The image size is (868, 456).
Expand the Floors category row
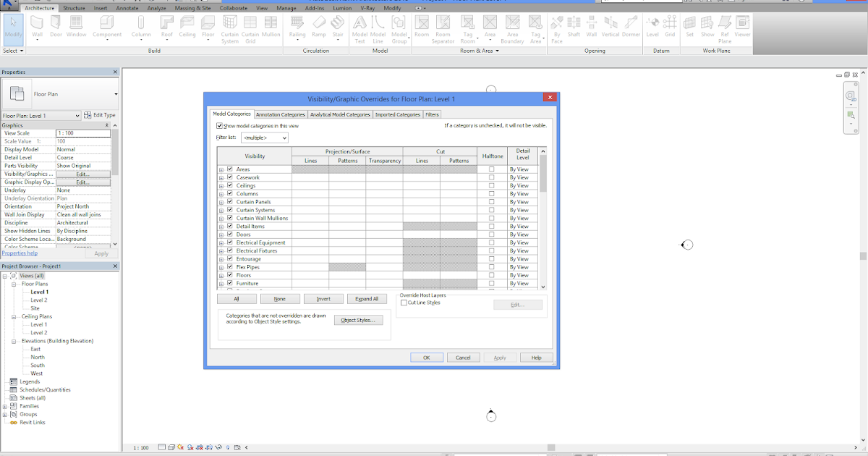[x=222, y=275]
